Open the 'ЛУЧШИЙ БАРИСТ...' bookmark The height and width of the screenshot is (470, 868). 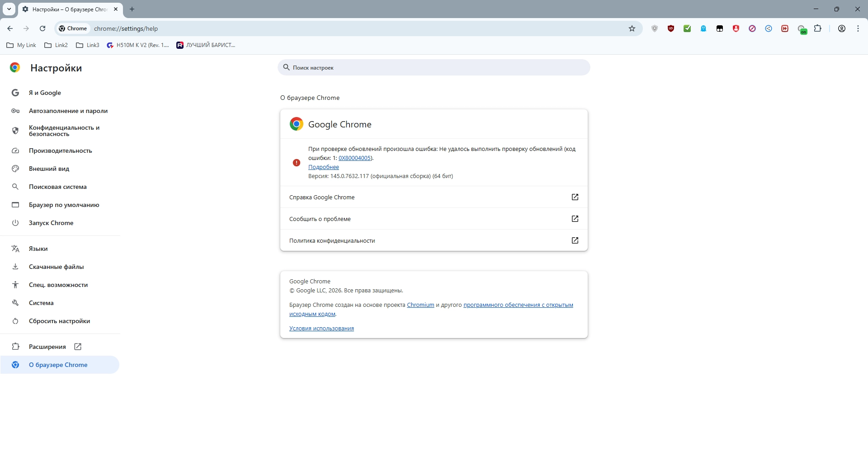click(x=206, y=45)
